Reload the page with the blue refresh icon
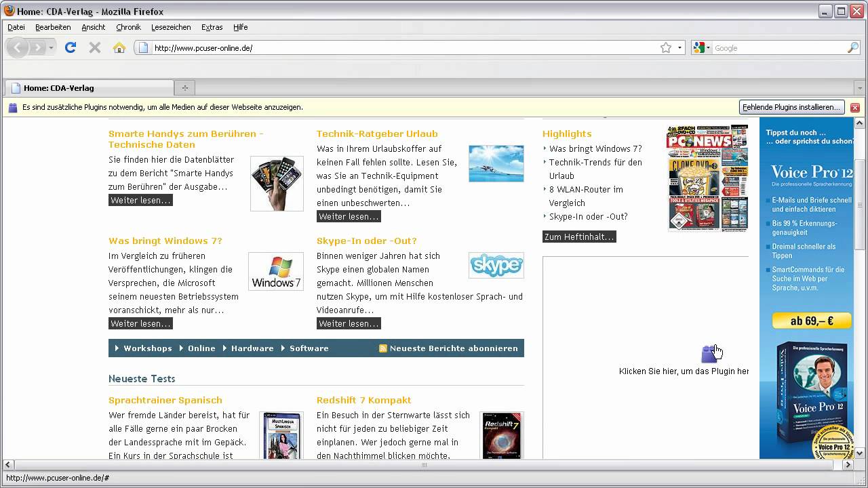 (71, 47)
